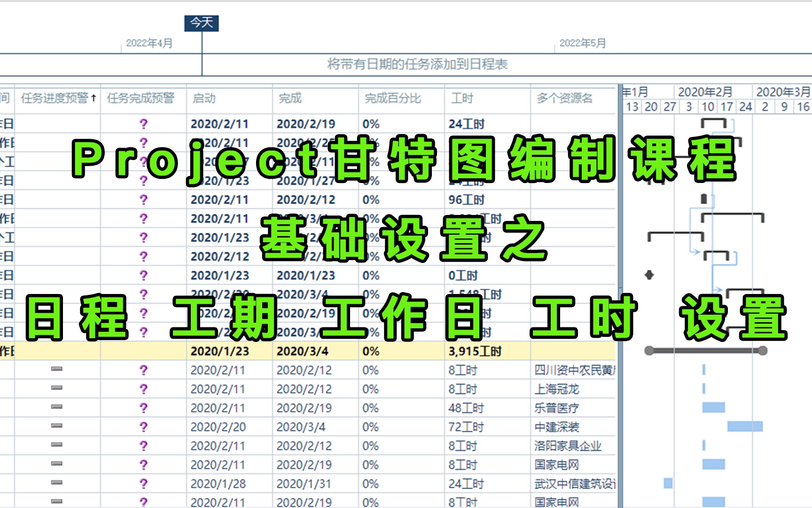This screenshot has width=812, height=508.
Task: Select the 24工时 cell in 武汉中信建筑设计 row
Action: coord(487,484)
